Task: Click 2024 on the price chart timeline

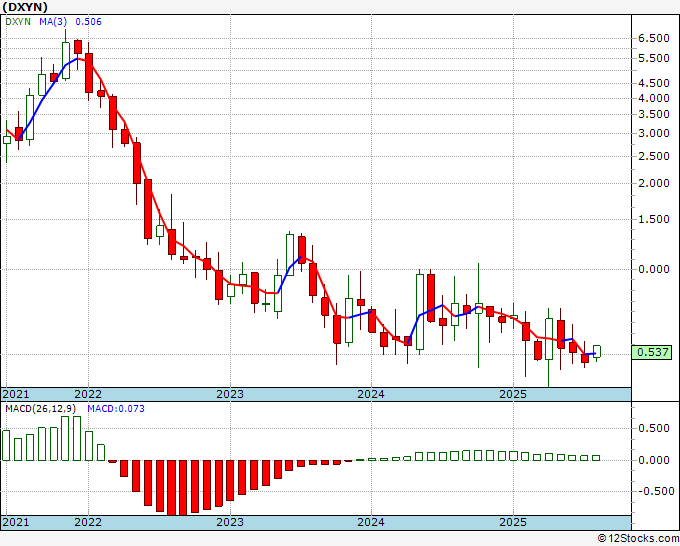Action: pyautogui.click(x=371, y=394)
